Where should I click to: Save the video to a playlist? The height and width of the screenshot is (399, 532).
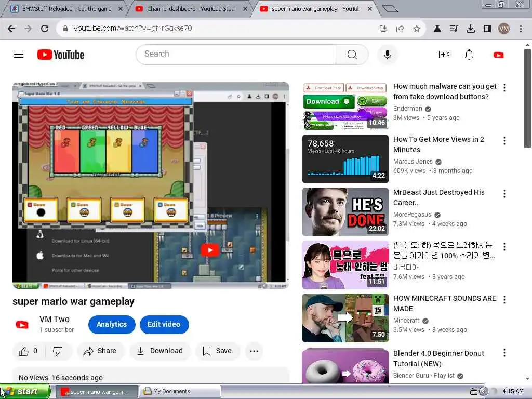tap(218, 351)
